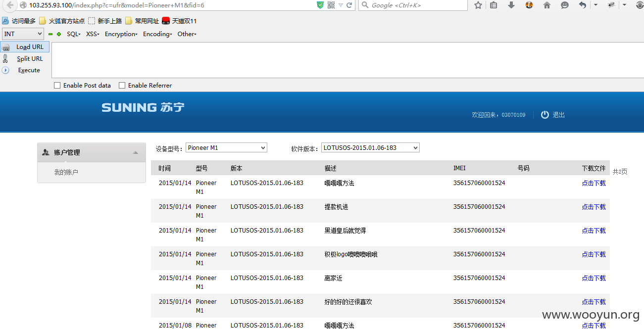Open the SQL menu in HackBar
Image resolution: width=644 pixels, height=329 pixels.
coord(74,34)
